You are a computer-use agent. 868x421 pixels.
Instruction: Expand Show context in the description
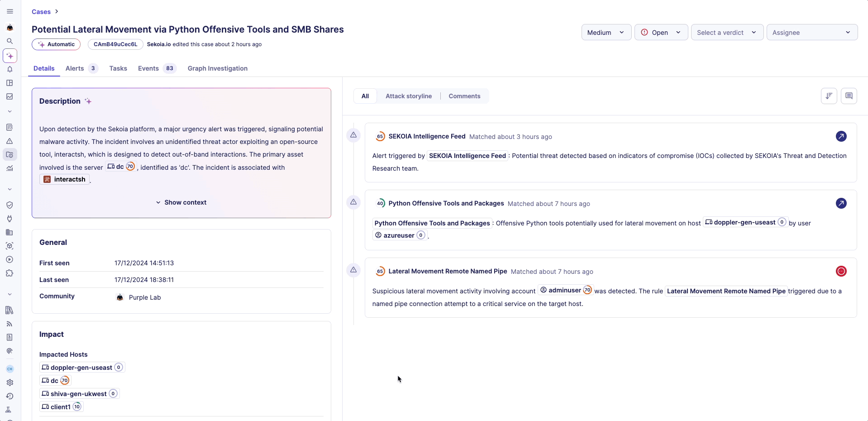[181, 202]
